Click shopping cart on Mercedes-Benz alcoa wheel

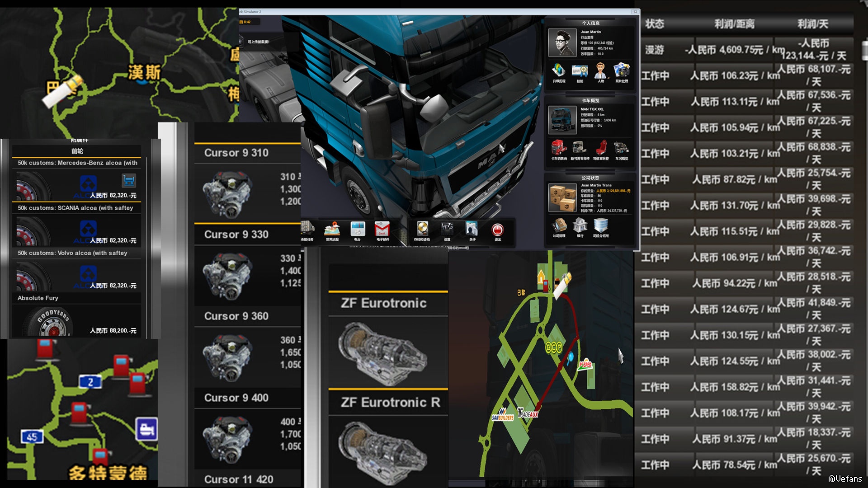click(129, 181)
